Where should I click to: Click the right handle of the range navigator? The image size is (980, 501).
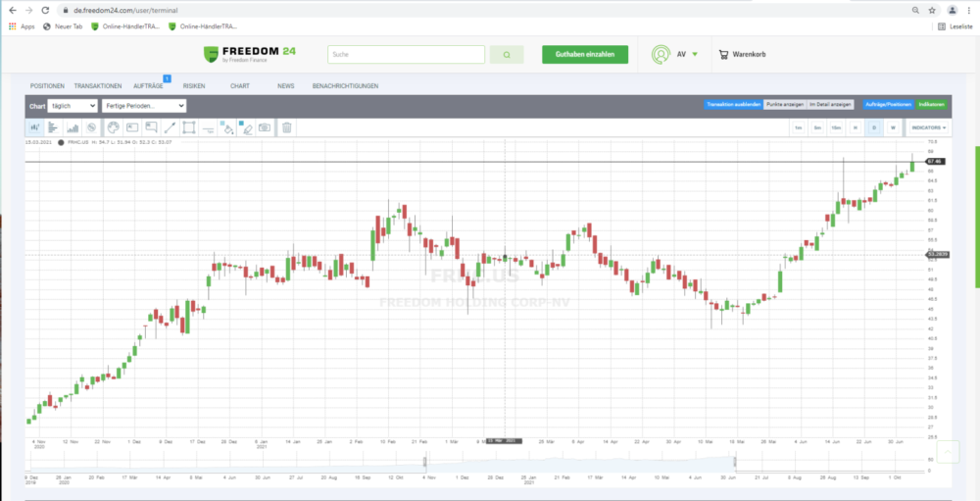click(735, 462)
